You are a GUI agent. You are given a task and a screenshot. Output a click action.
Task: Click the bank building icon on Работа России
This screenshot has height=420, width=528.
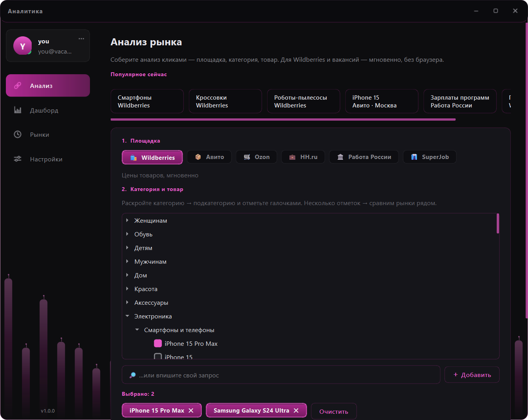[x=340, y=157]
